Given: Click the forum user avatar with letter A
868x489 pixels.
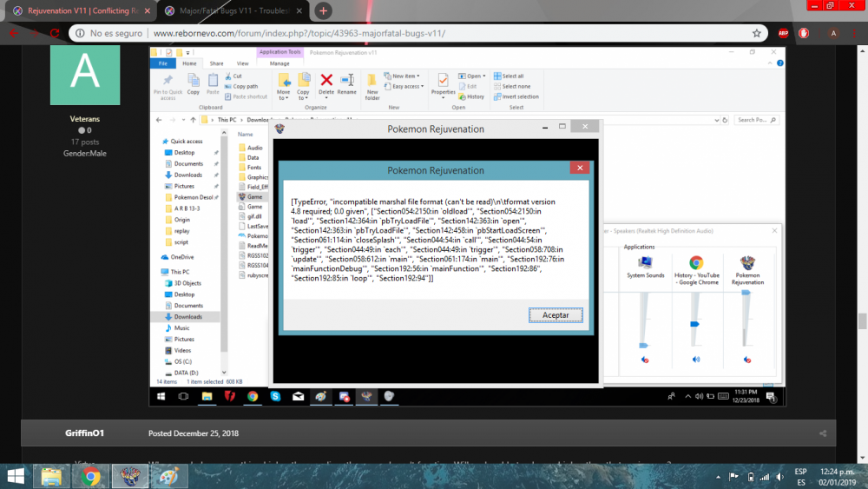Looking at the screenshot, I should pos(85,75).
